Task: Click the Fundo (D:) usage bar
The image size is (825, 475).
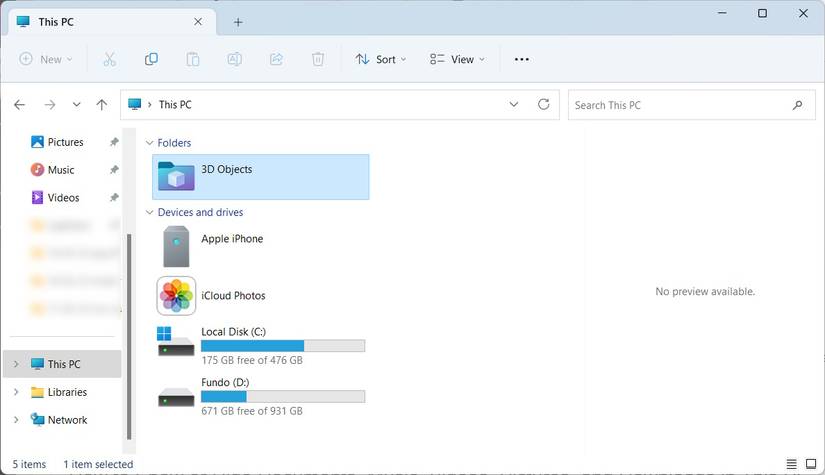Action: coord(283,396)
